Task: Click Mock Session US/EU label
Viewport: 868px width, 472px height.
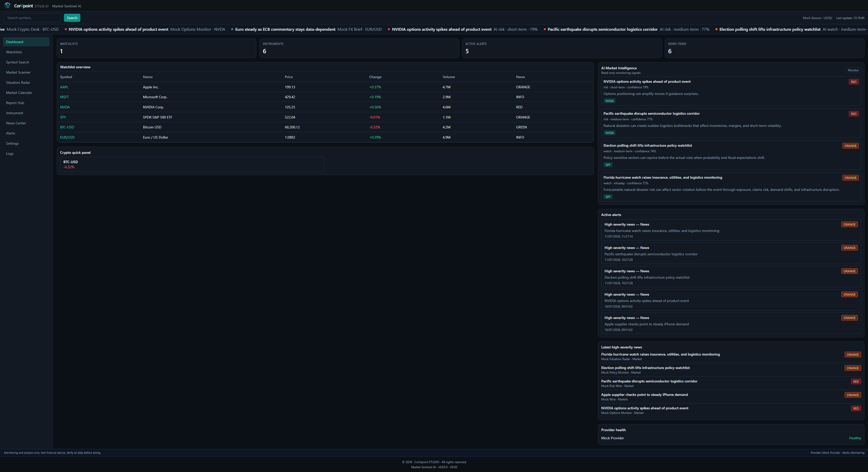Action: click(x=817, y=18)
